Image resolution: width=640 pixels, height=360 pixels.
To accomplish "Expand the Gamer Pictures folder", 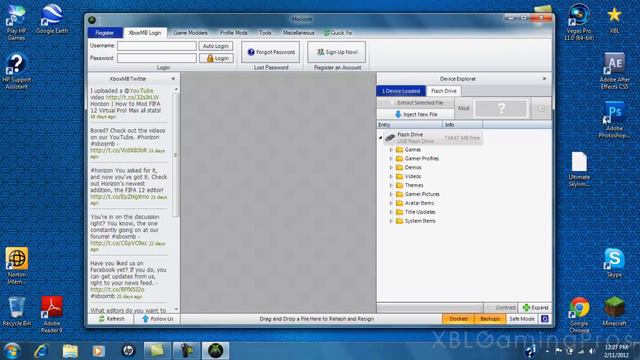I will pos(391,194).
